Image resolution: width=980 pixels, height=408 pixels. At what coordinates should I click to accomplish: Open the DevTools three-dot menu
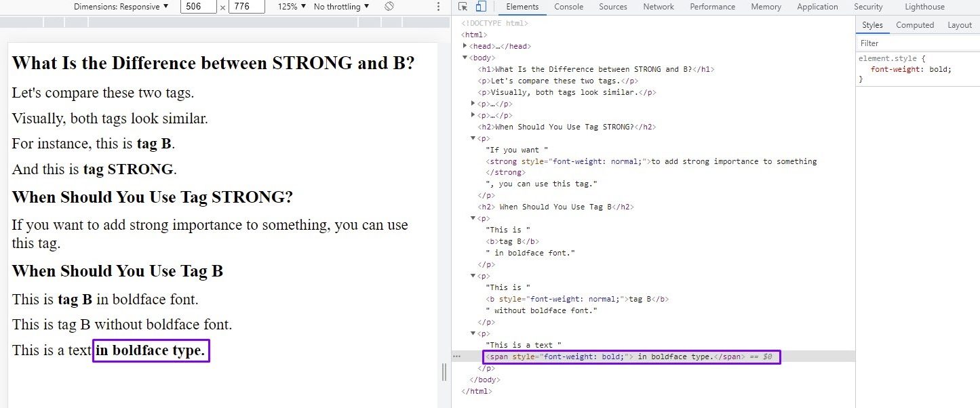click(437, 6)
